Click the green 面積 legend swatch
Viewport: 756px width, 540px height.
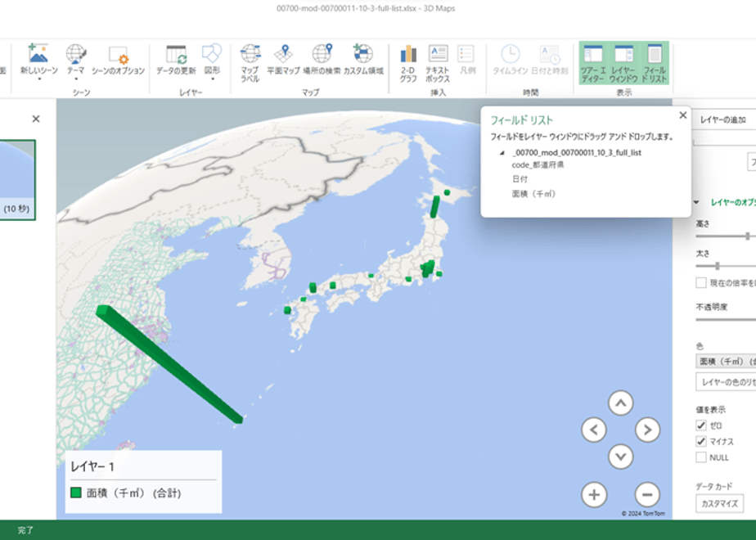click(x=76, y=493)
